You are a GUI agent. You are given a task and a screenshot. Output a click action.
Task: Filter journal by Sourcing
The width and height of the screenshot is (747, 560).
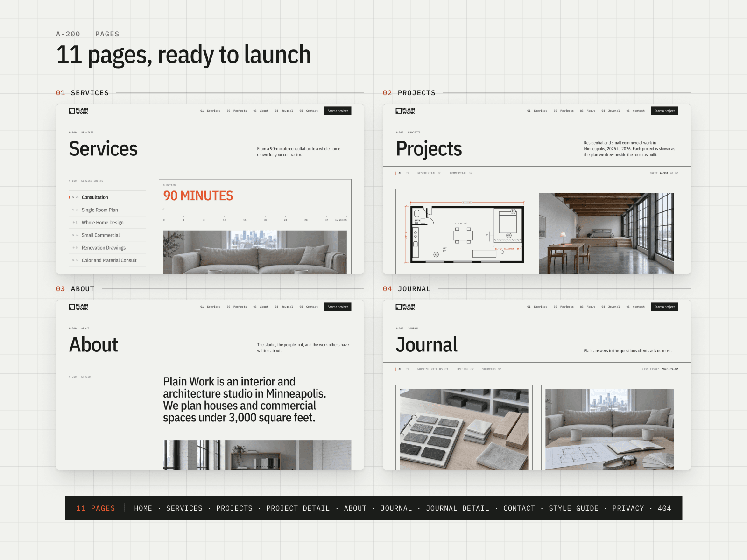coord(492,369)
